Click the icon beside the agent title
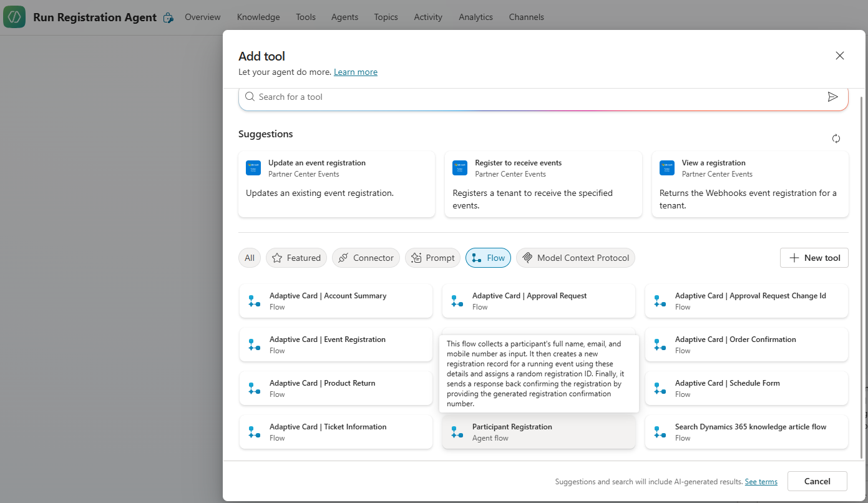The height and width of the screenshot is (503, 868). [168, 18]
